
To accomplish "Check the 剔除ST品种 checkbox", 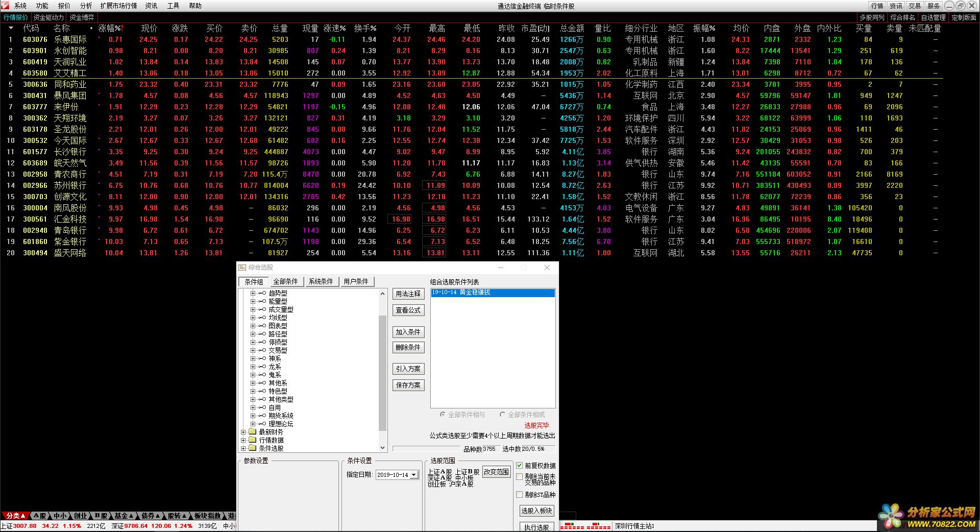I will 520,495.
